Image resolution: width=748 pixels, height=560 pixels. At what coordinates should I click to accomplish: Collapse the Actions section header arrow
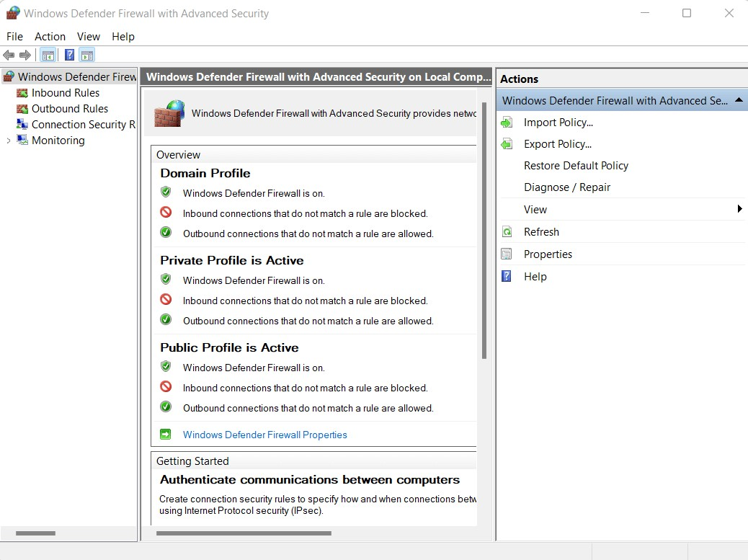pyautogui.click(x=739, y=100)
